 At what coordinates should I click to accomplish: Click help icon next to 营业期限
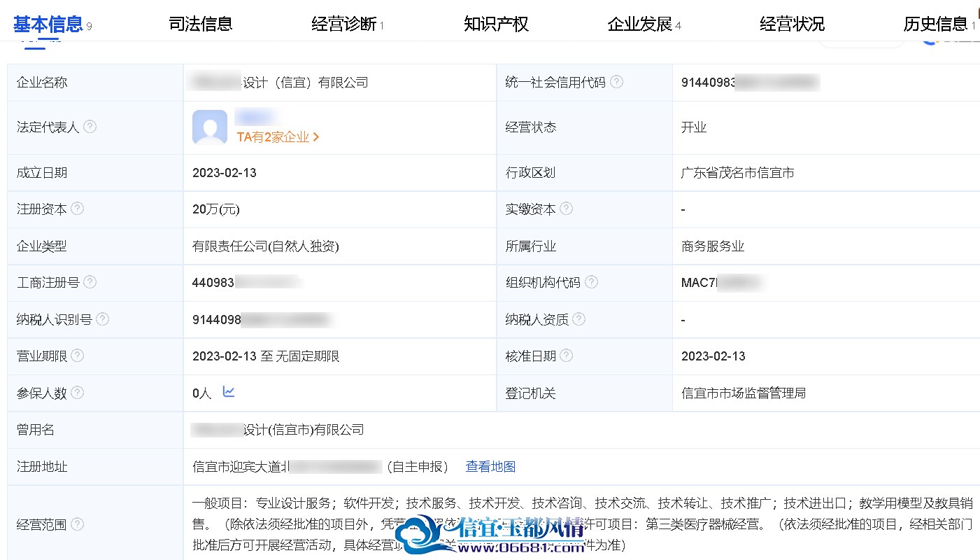(x=77, y=356)
